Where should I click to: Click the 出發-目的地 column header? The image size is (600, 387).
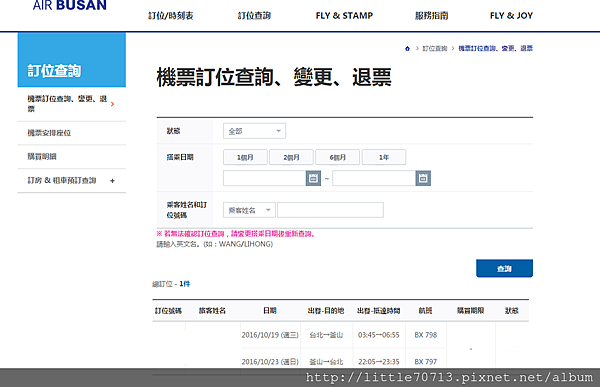[326, 311]
